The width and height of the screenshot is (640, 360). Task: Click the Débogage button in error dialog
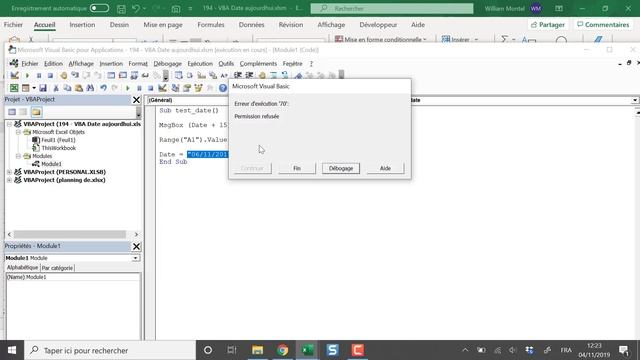341,168
